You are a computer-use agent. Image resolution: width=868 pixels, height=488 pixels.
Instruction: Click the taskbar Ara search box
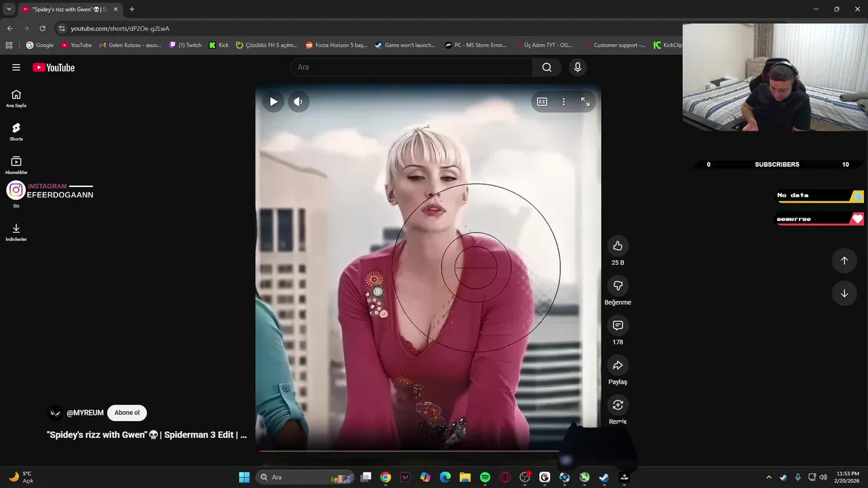coord(306,477)
